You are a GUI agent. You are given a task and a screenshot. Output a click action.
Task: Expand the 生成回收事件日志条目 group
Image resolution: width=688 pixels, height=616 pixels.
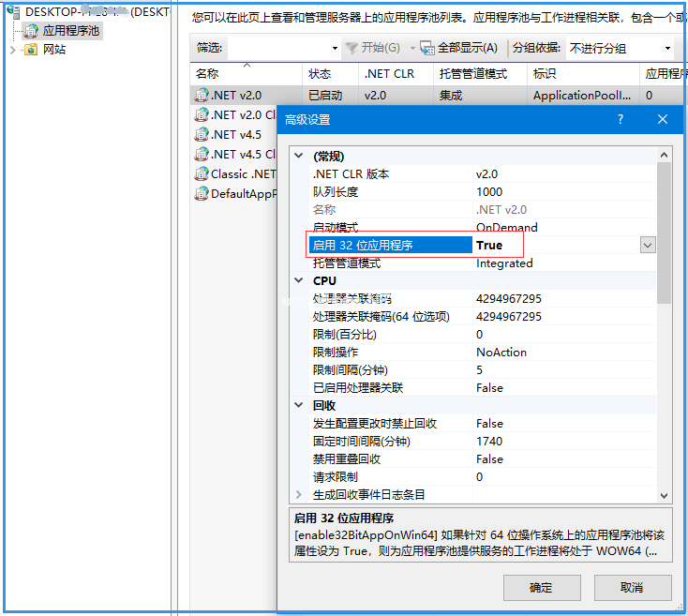[299, 494]
